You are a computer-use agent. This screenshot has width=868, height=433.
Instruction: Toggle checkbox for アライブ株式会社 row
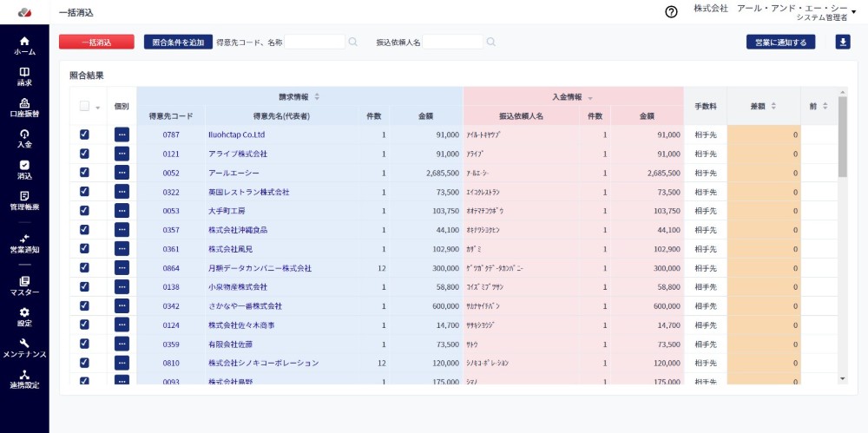click(84, 154)
